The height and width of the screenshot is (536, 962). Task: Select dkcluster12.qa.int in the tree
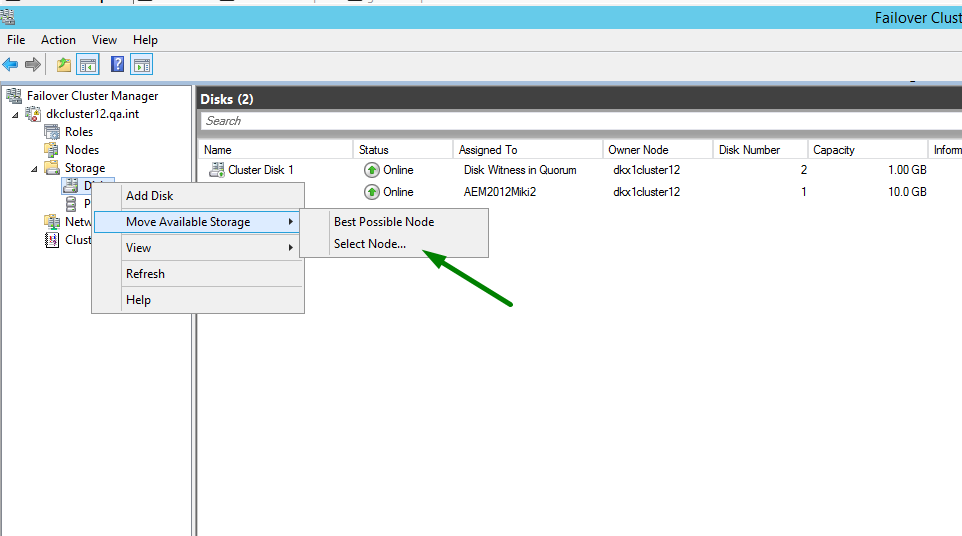click(93, 114)
